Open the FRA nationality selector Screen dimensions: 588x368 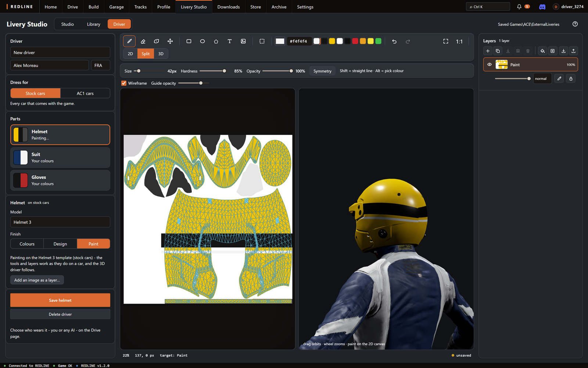(x=100, y=65)
